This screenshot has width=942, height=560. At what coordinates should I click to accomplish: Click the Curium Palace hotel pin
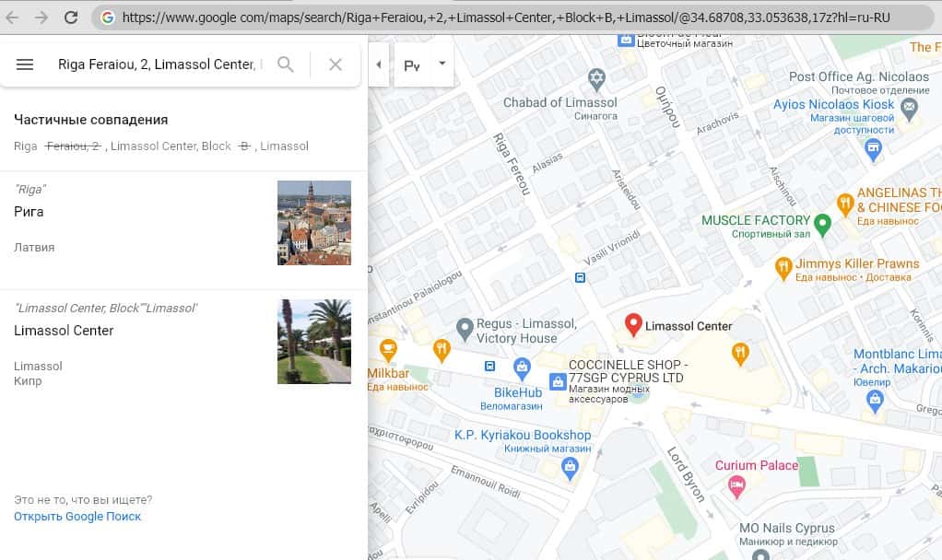[736, 486]
